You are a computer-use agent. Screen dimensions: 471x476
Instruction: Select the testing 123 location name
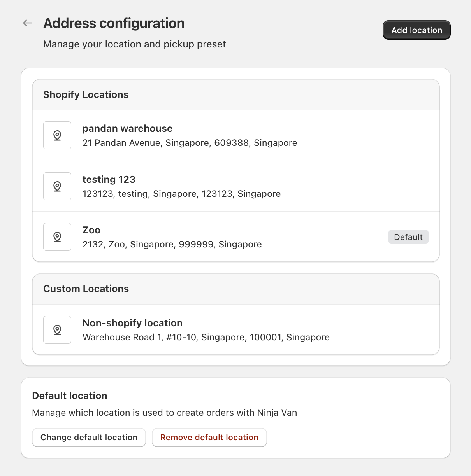click(109, 180)
